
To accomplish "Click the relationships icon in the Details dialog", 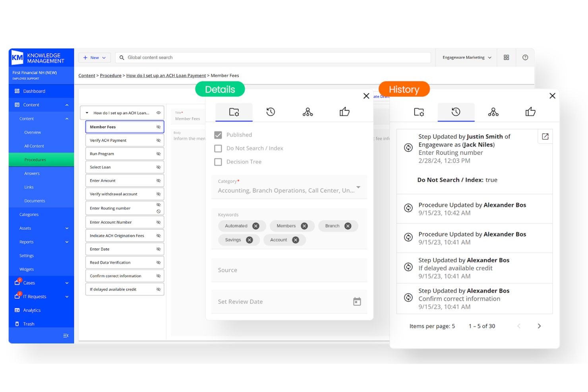I will (x=308, y=112).
